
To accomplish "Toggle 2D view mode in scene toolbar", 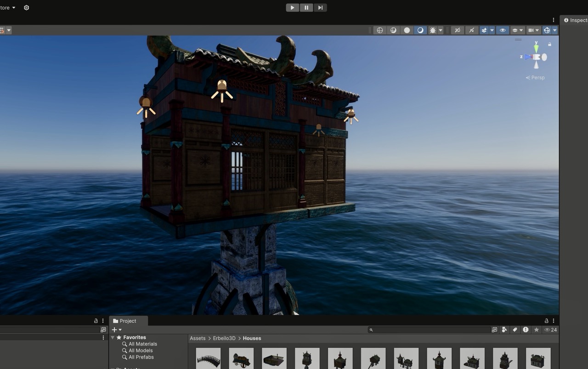I will point(457,30).
